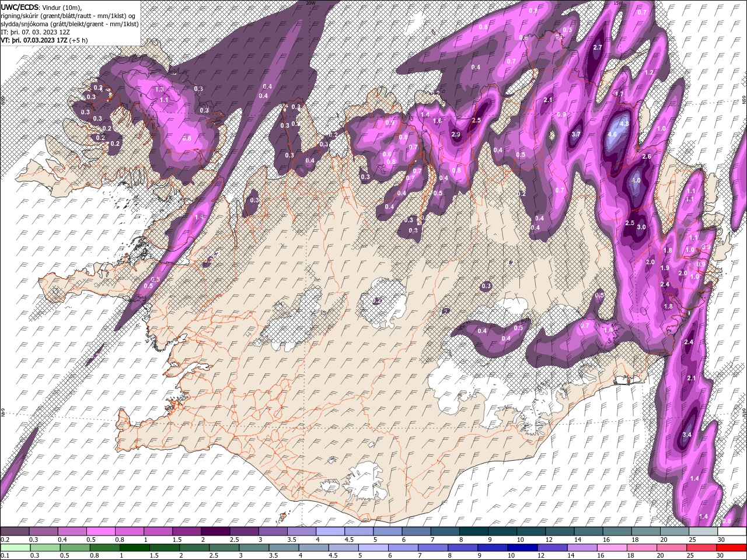Click the 'slydda/snjókoma' legend description line
747x560 pixels.
tap(69, 24)
